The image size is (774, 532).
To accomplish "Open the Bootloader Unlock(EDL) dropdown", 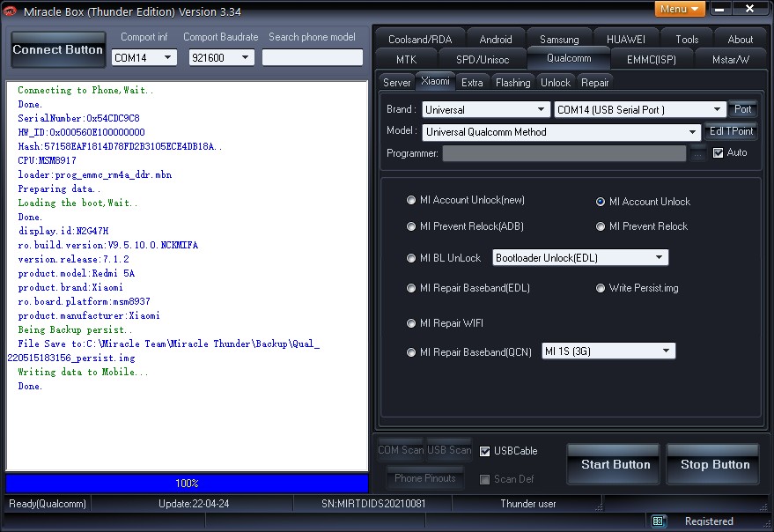I will pos(580,257).
